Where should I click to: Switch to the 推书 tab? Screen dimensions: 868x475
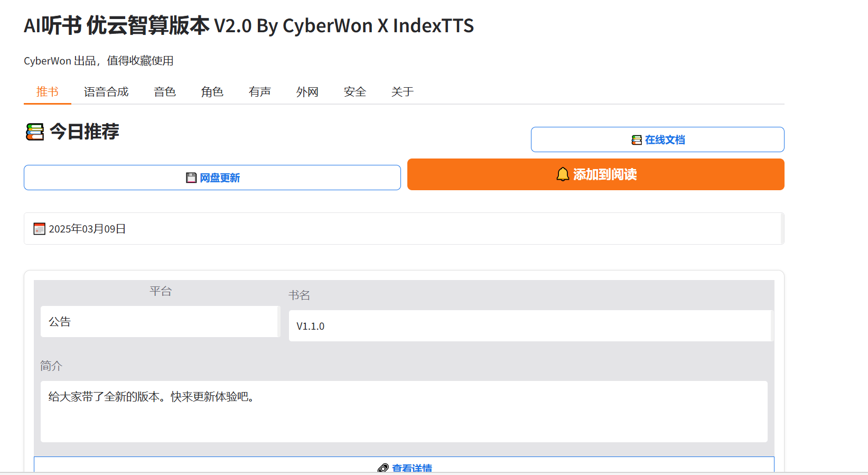48,92
